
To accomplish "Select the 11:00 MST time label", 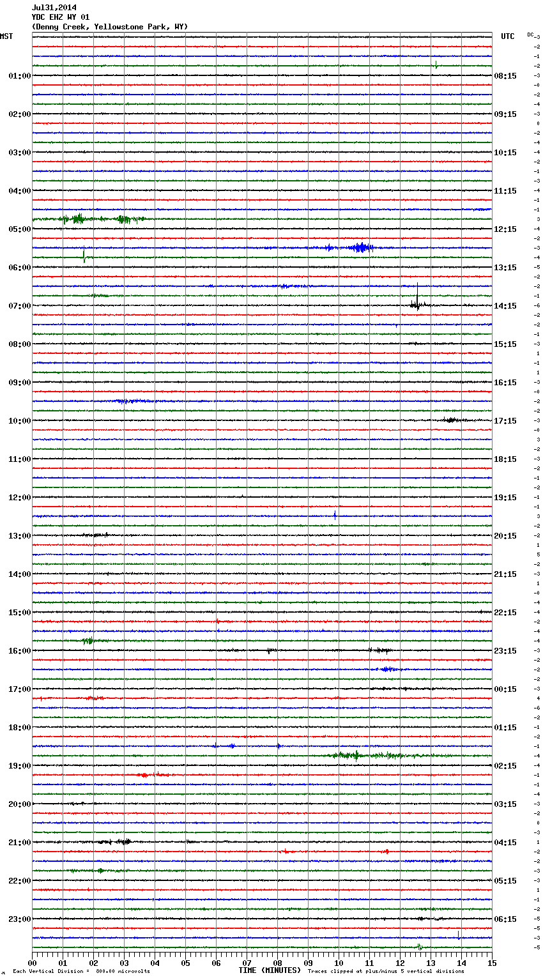I will [x=20, y=459].
